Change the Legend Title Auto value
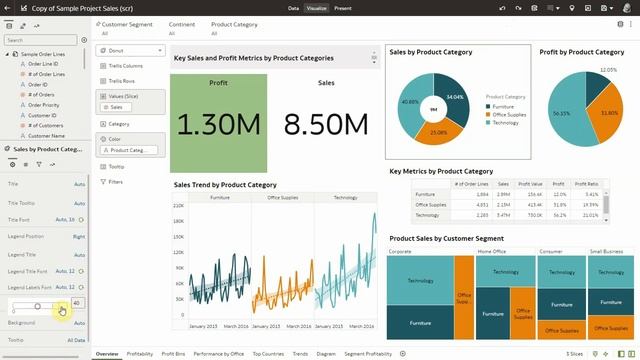Image resolution: width=640 pixels, height=360 pixels. [x=80, y=255]
